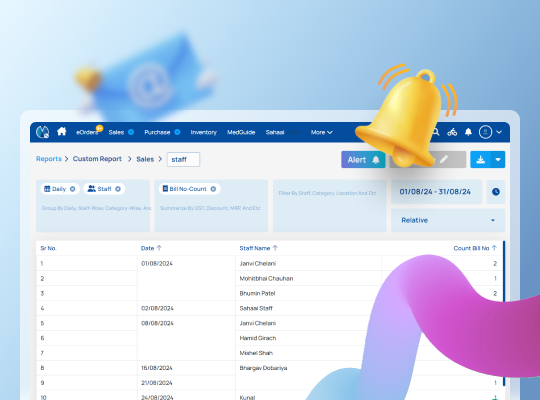
Task: Expand the download options arrow
Action: click(x=498, y=160)
